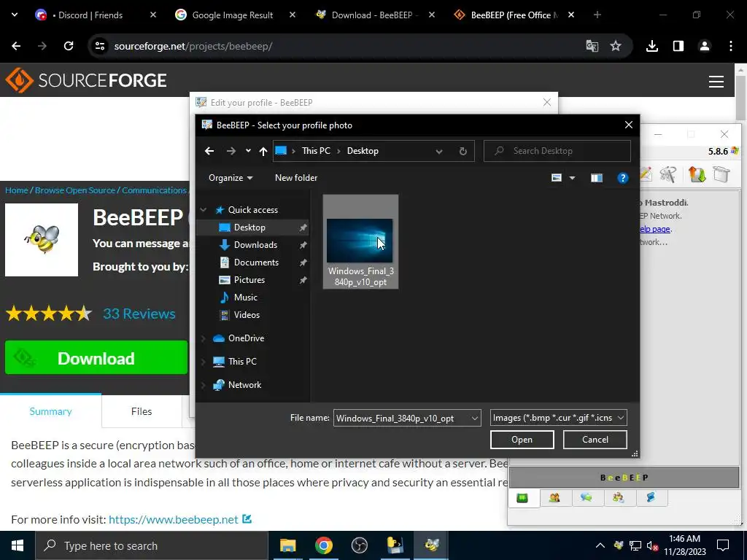747x560 pixels.
Task: Open the Chrome translate page icon
Action: [592, 46]
